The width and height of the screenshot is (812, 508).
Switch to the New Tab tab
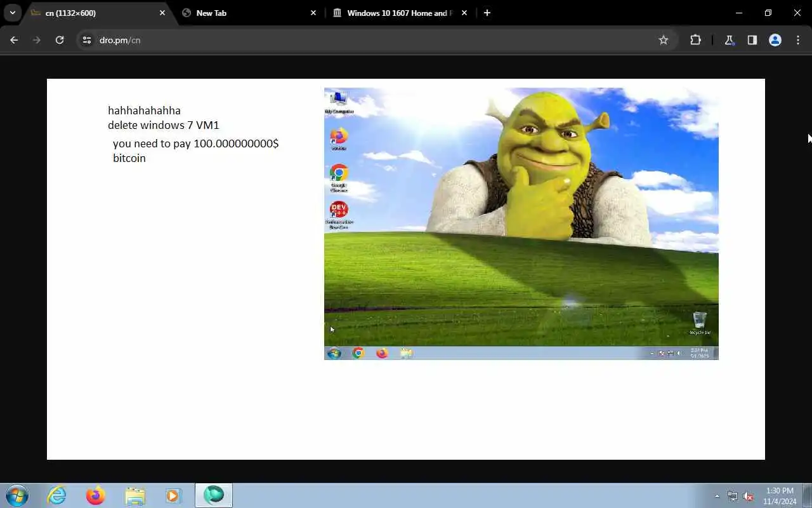coord(249,13)
